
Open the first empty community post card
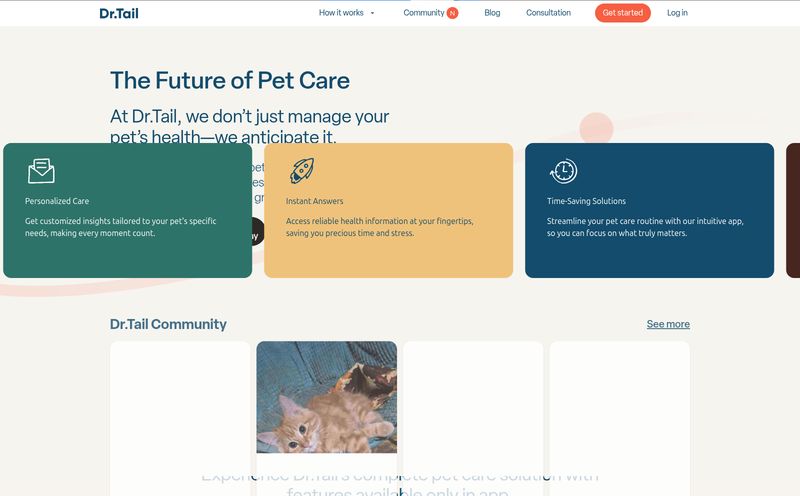click(180, 418)
